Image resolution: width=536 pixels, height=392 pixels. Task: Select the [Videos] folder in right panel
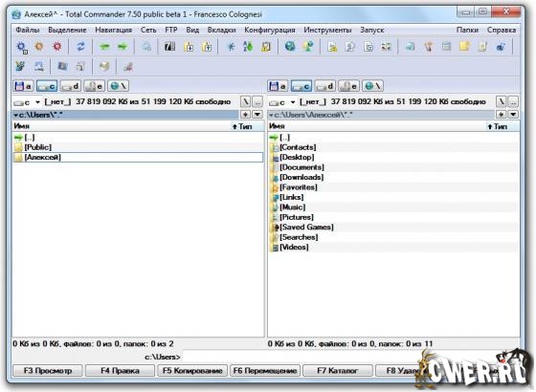(393, 247)
